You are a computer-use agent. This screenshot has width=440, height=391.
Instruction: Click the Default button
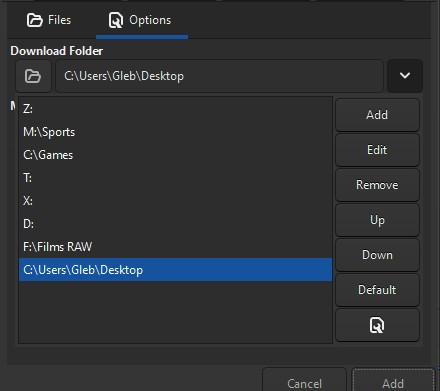pyautogui.click(x=377, y=290)
